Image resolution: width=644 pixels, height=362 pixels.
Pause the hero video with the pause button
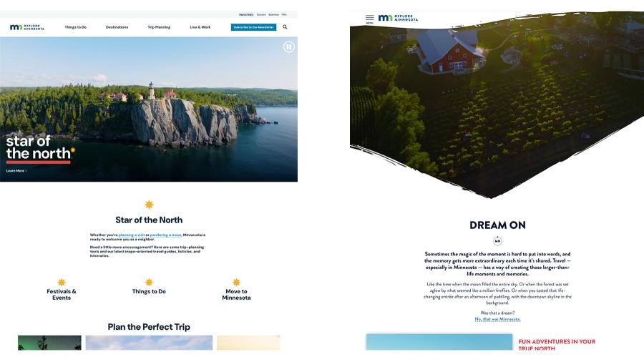coord(289,47)
